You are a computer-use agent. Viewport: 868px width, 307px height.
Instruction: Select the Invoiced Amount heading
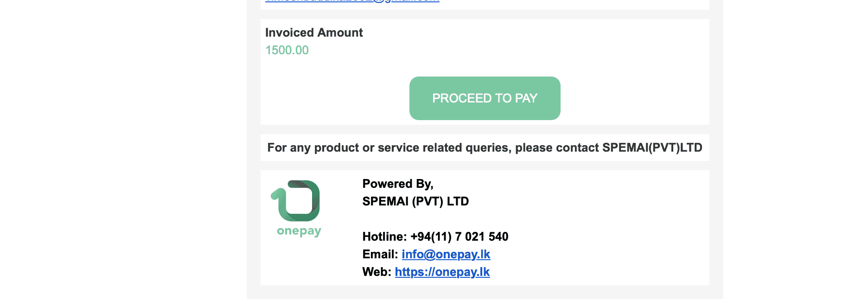pos(313,32)
